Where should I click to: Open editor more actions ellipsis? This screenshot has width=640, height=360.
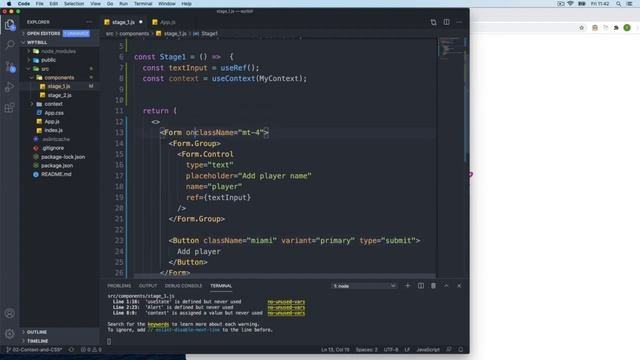click(459, 22)
